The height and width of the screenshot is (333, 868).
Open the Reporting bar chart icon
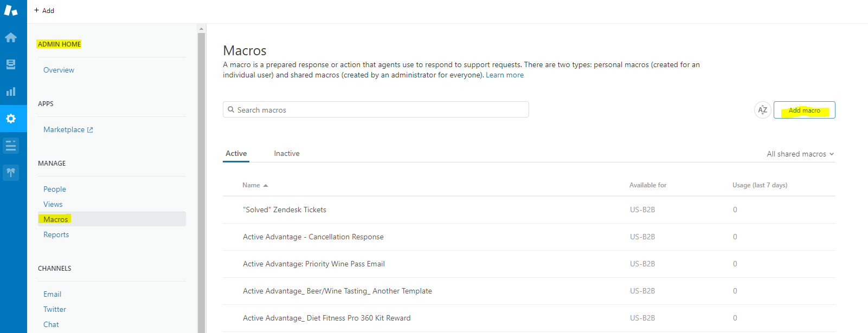click(11, 92)
